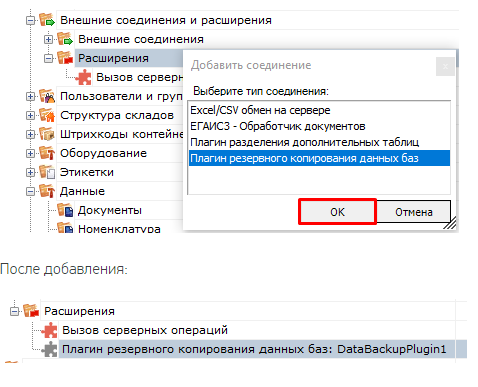Click the Штрихкоды контейнеров folder icon

point(47,134)
